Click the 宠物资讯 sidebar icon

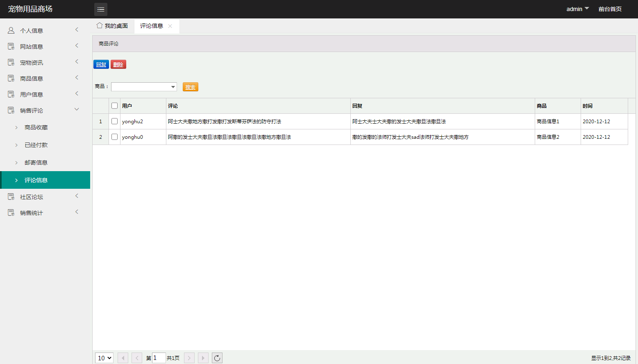pos(11,62)
